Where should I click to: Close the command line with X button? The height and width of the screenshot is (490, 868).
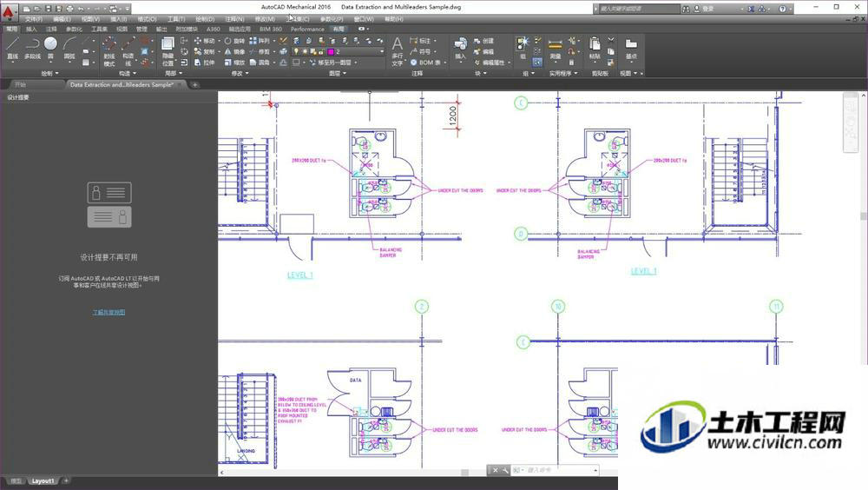496,470
